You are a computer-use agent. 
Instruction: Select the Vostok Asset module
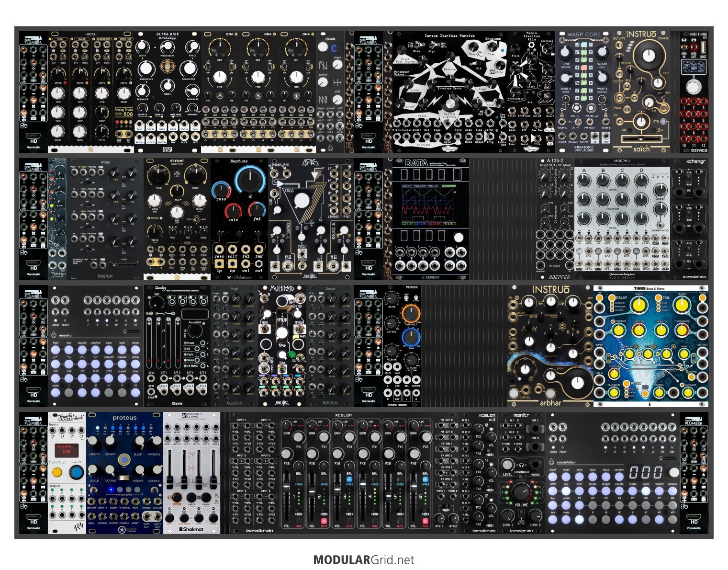330,346
